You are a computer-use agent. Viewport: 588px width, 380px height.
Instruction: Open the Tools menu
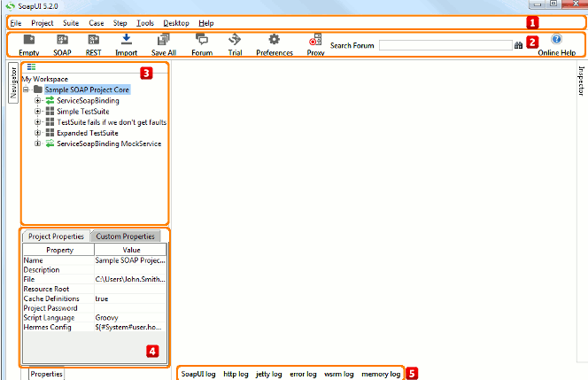pos(145,23)
